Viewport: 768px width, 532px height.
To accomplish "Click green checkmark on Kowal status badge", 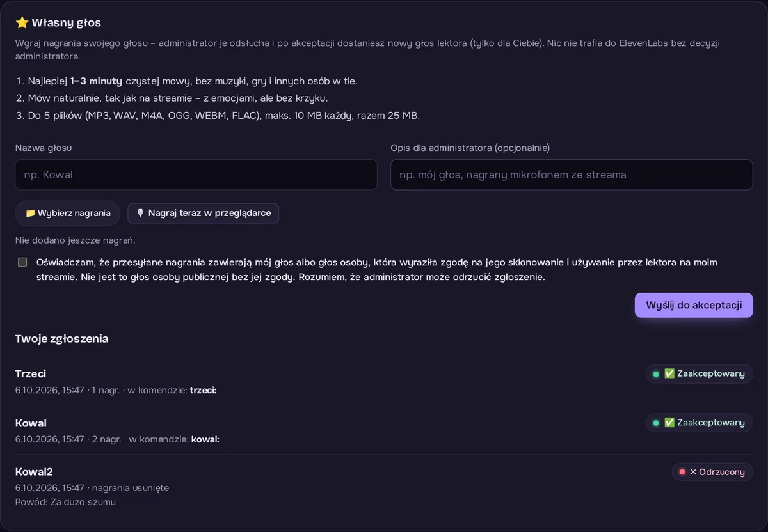I will pyautogui.click(x=669, y=423).
